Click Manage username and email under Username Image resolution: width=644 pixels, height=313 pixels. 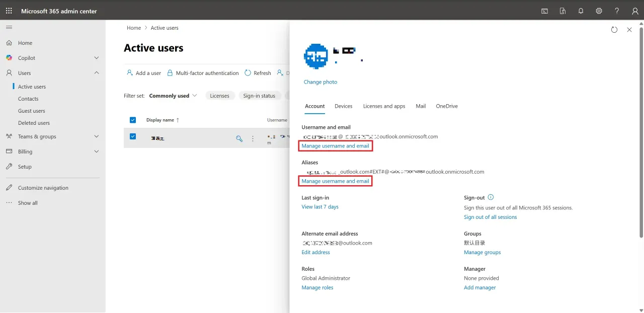pos(336,146)
